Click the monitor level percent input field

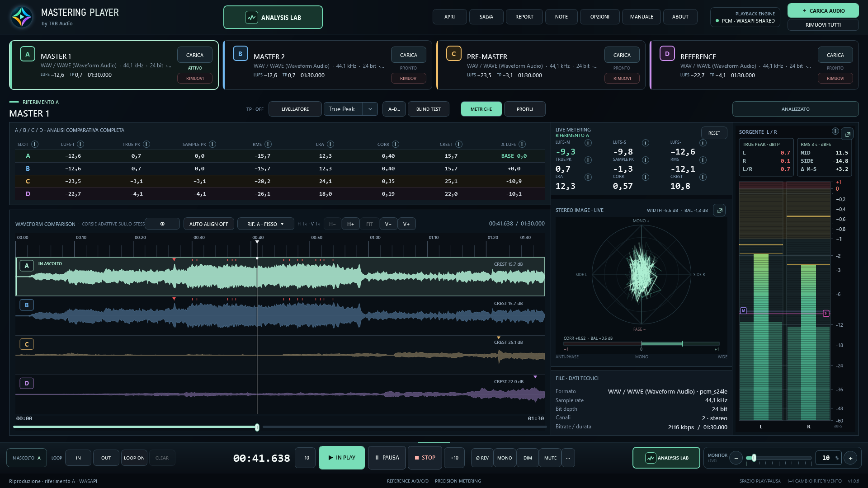[x=828, y=458]
